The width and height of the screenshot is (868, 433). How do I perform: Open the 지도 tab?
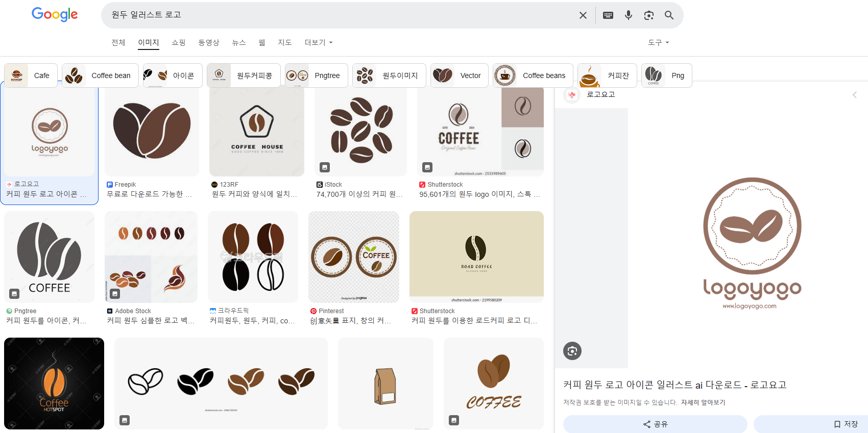[285, 43]
